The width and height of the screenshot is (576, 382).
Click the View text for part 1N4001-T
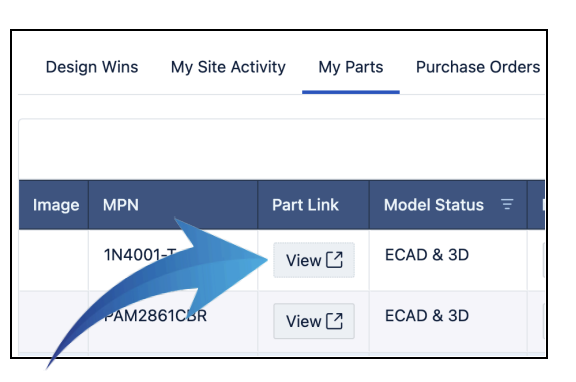[x=303, y=260]
